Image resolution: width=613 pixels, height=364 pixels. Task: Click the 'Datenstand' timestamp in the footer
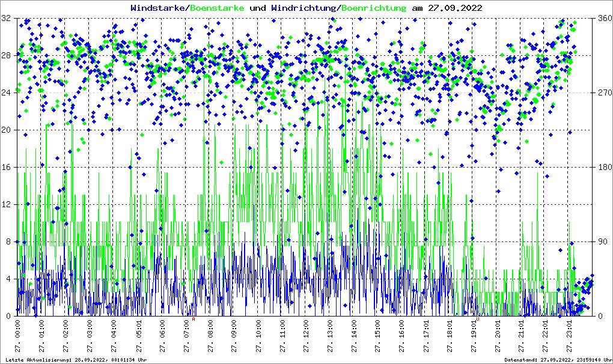point(557,360)
